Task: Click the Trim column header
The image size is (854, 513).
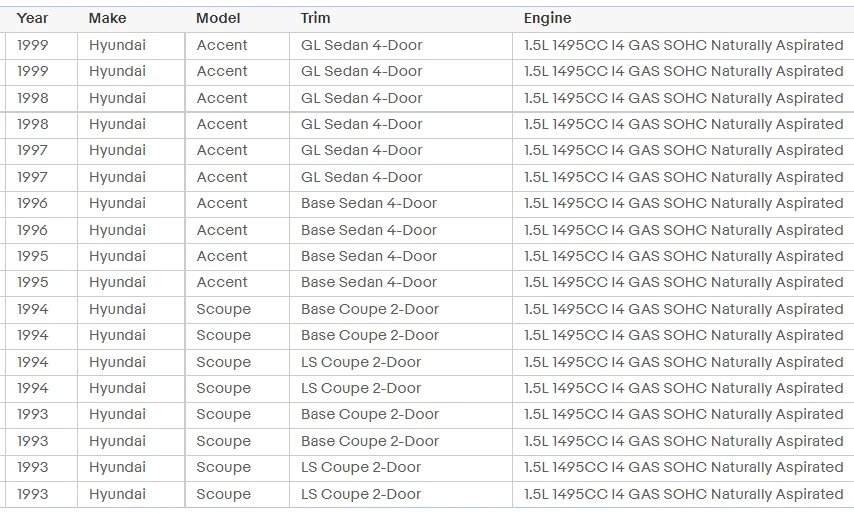Action: pos(315,18)
